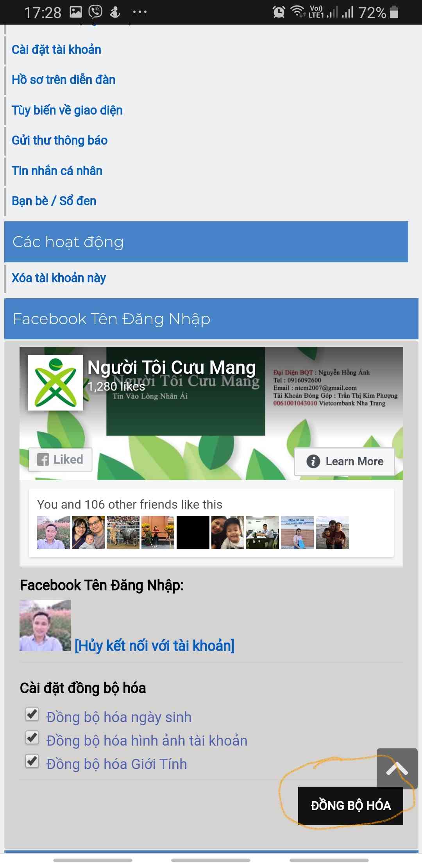The height and width of the screenshot is (868, 422).
Task: Tap the scroll-to-top chevron button
Action: 397,768
